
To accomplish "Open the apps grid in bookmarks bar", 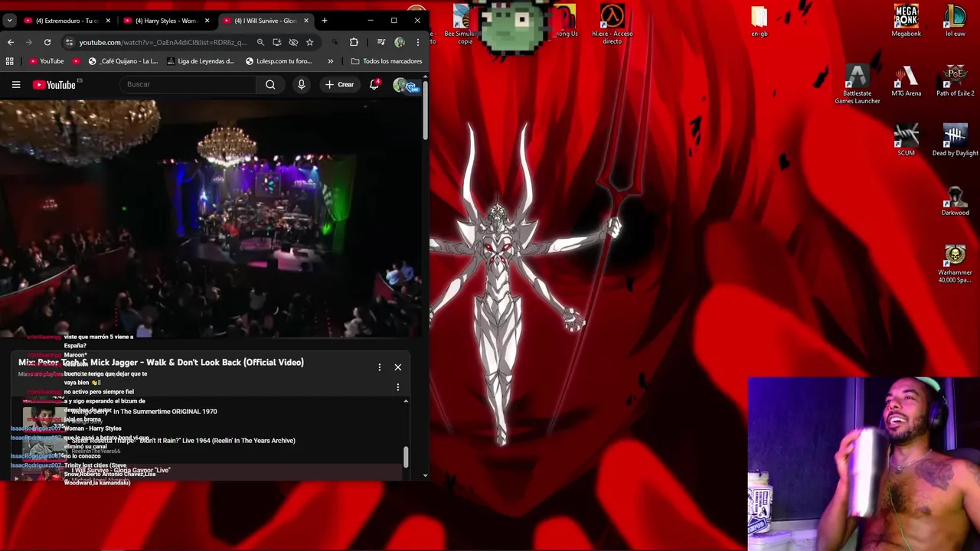I will point(9,61).
